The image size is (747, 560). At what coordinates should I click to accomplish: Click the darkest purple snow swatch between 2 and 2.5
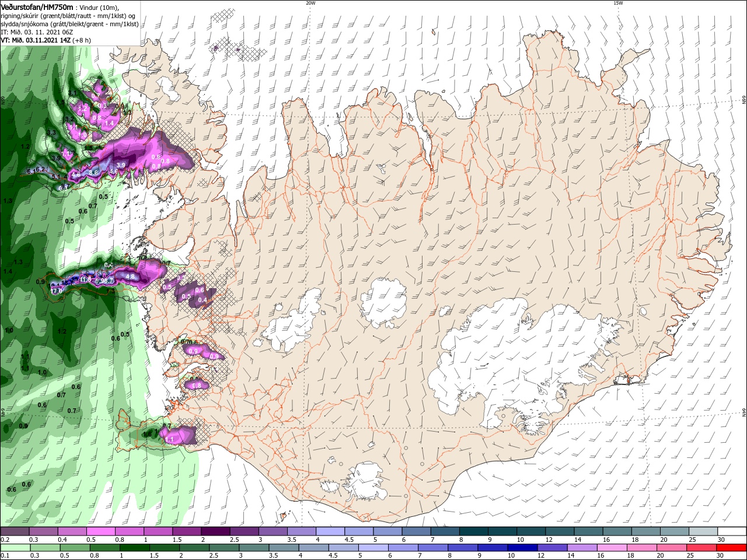[215, 531]
